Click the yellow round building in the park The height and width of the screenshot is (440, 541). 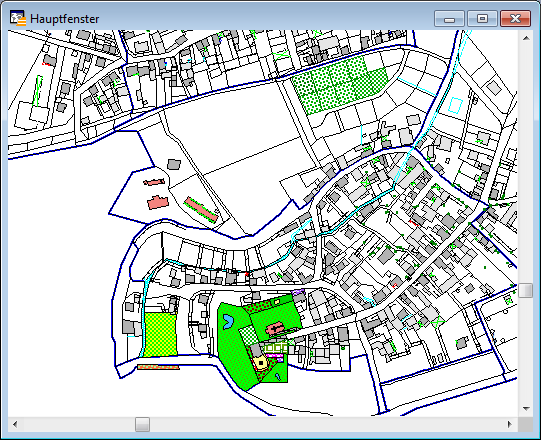[261, 363]
